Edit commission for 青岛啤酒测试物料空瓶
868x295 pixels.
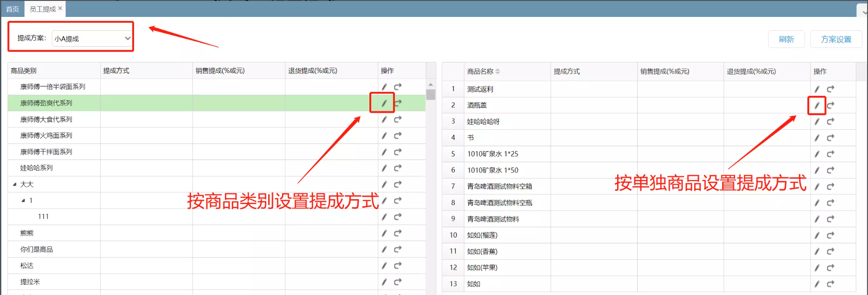point(816,203)
